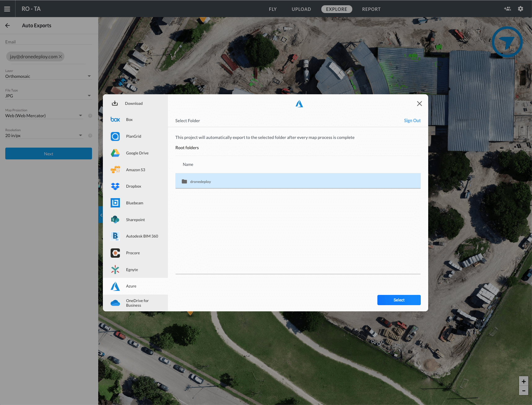Select the Box integration icon

[115, 119]
